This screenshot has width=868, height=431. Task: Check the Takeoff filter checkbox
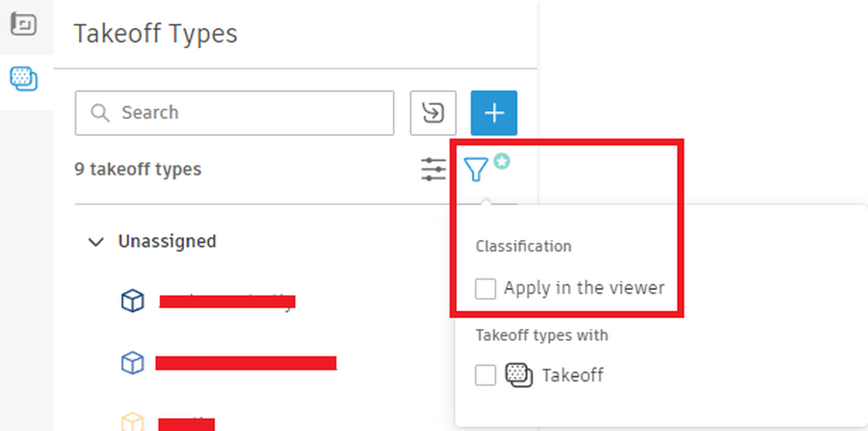click(x=486, y=375)
